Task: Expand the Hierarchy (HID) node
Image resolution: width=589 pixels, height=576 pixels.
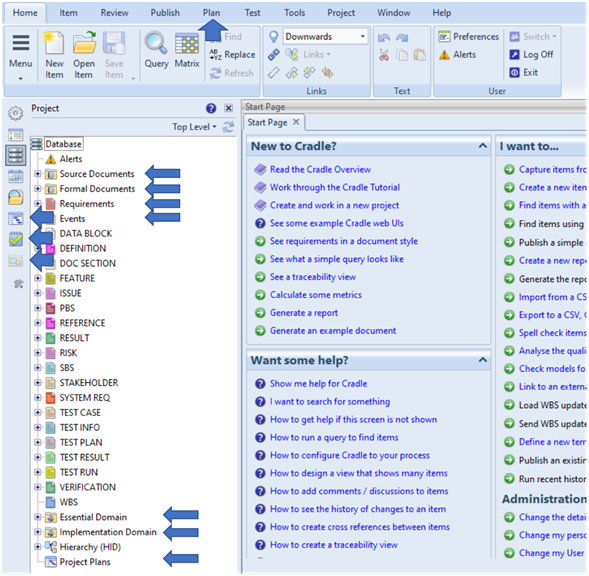Action: point(38,547)
